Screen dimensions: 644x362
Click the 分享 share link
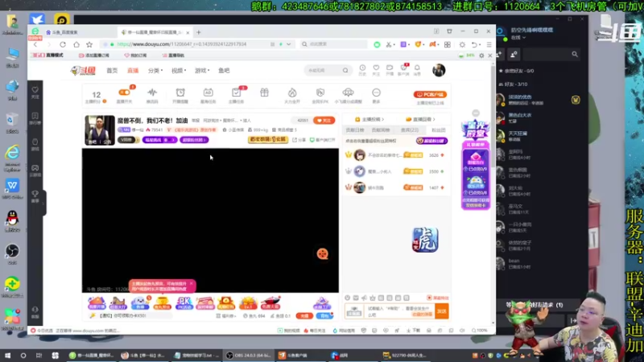click(x=299, y=140)
